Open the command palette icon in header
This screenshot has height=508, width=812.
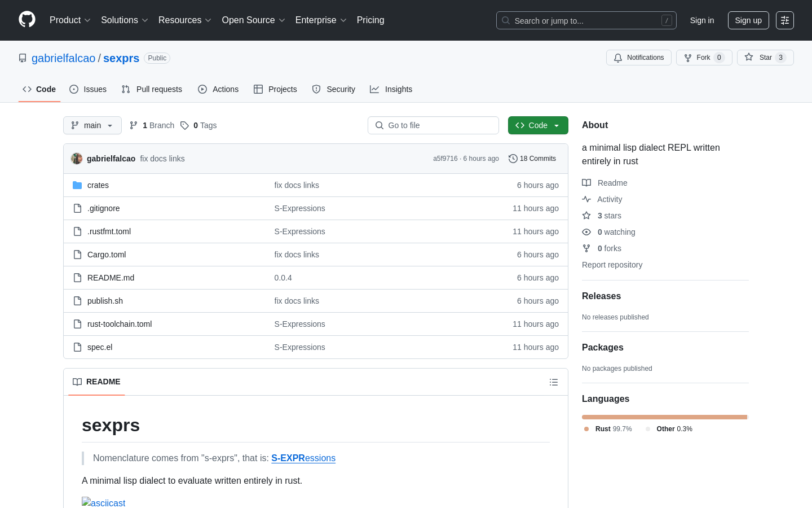[x=785, y=20]
